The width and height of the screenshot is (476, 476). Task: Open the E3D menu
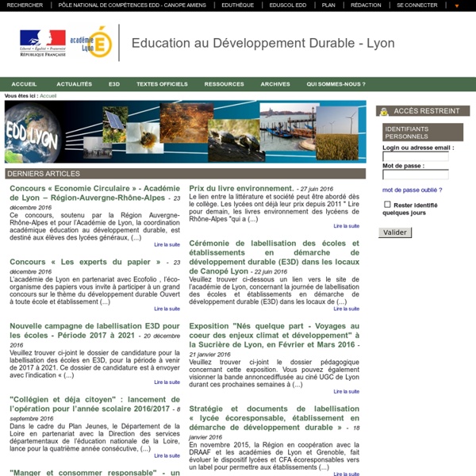coord(114,84)
